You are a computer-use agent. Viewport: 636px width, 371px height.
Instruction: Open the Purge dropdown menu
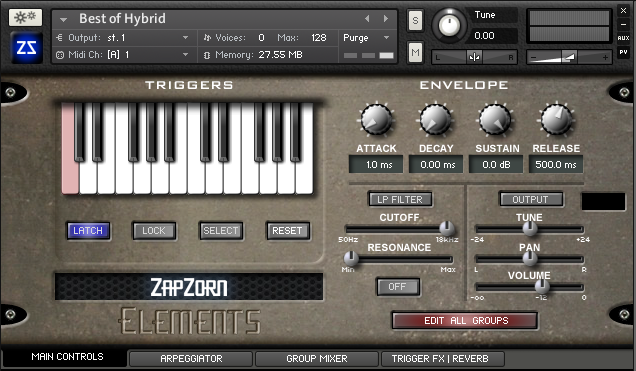click(386, 38)
